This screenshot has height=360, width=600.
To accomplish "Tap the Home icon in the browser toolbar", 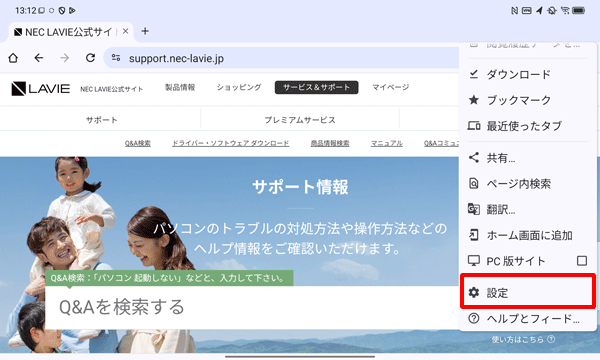I will [13, 58].
